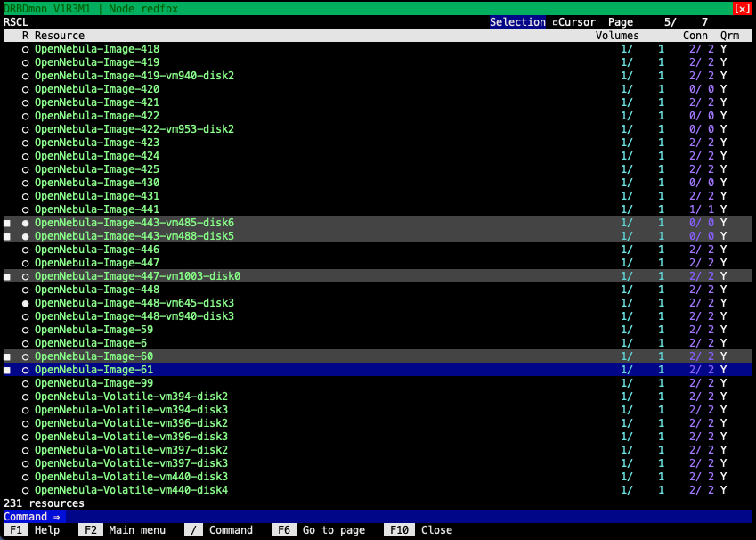This screenshot has width=756, height=540.
Task: Select resource OpenNebula-Volatile-vm397-disk2
Action: (131, 450)
